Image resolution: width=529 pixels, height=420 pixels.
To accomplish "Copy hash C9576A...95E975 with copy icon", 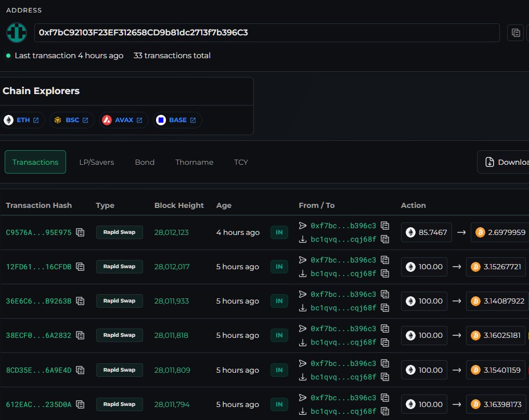I will tap(80, 232).
